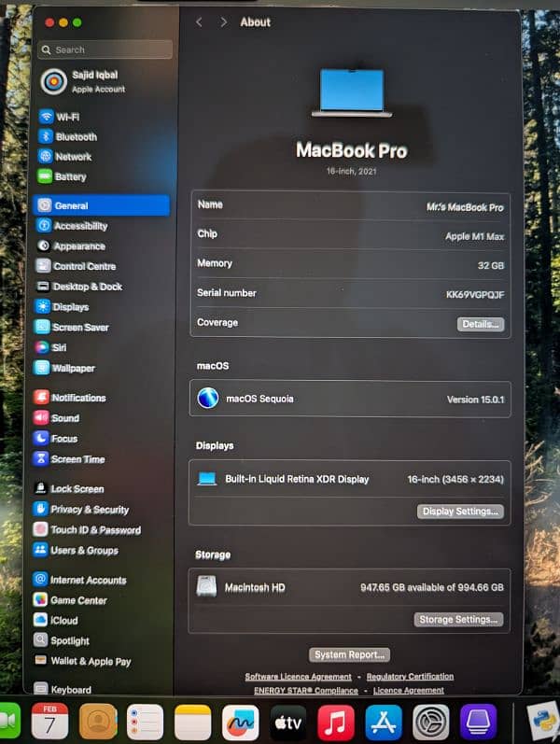Open Battery settings pane
This screenshot has height=744, width=560.
(70, 176)
